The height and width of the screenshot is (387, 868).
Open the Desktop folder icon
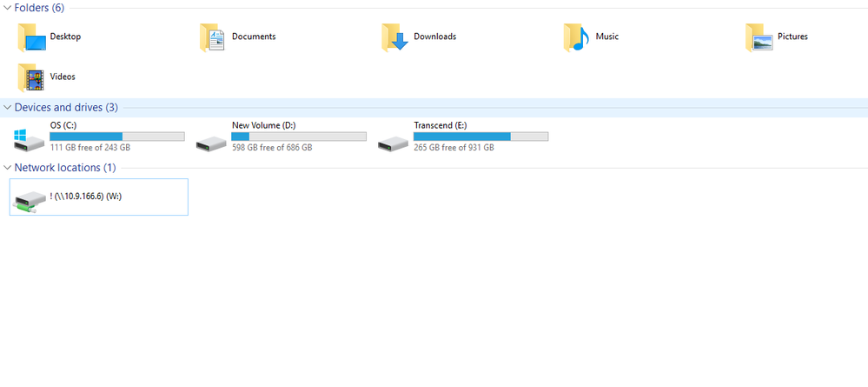[x=32, y=37]
